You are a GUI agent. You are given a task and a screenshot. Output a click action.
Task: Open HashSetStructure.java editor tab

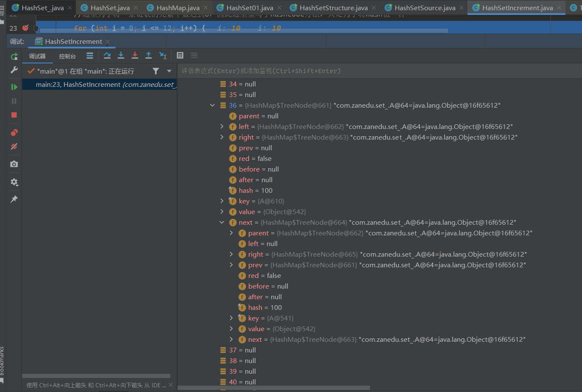coord(334,8)
